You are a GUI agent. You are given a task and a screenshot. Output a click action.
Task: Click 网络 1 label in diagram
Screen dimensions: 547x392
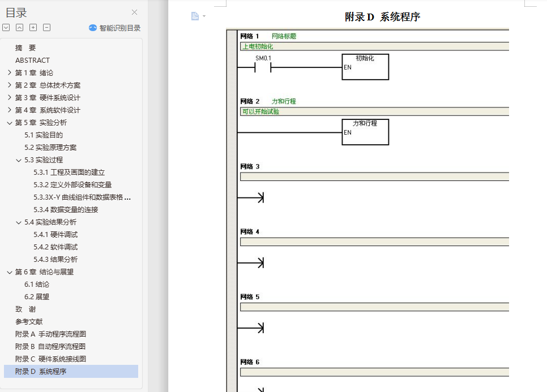[x=249, y=36]
